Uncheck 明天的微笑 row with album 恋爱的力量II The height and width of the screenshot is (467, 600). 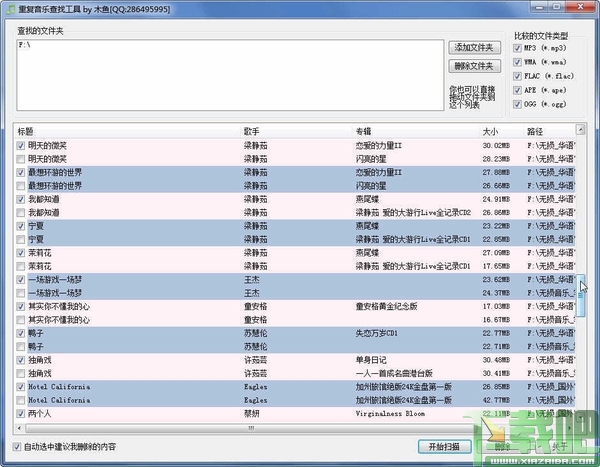(21, 146)
